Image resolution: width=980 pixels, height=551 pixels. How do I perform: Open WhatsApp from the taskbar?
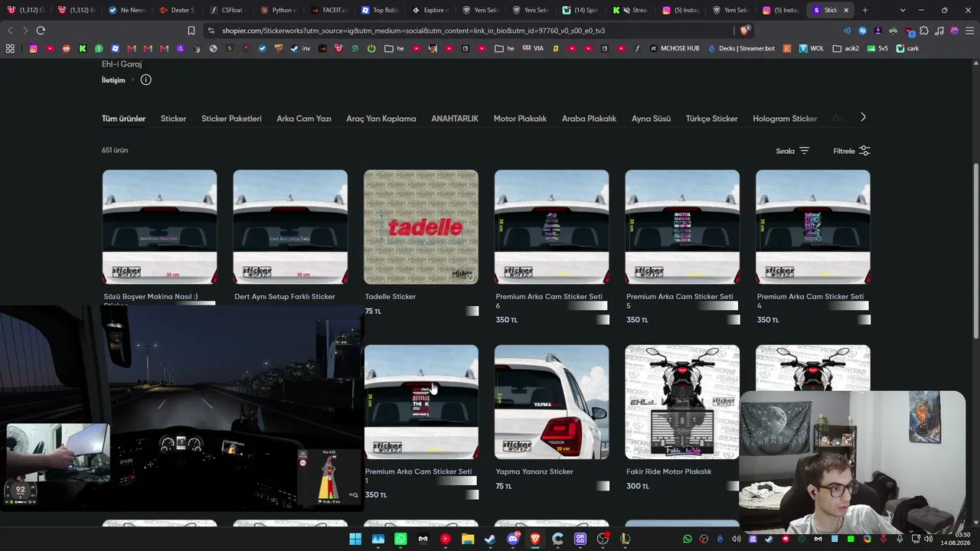(x=400, y=540)
